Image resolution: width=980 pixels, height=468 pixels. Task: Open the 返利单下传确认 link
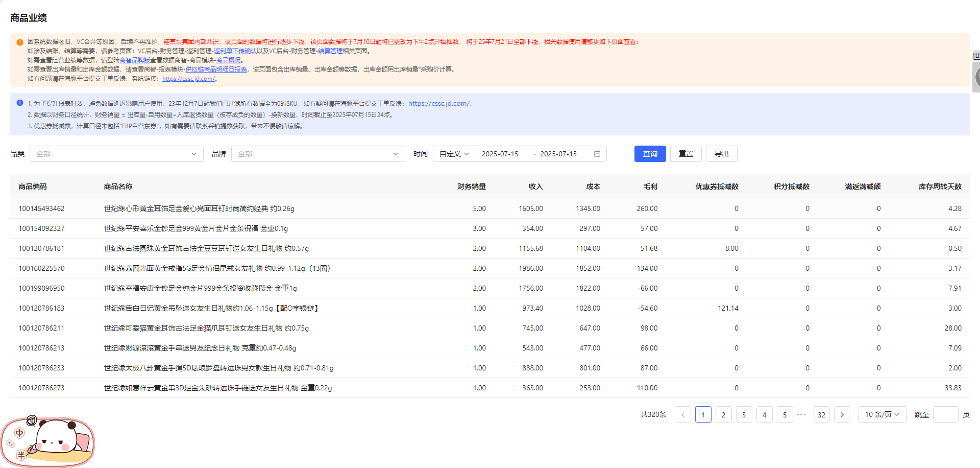click(235, 51)
